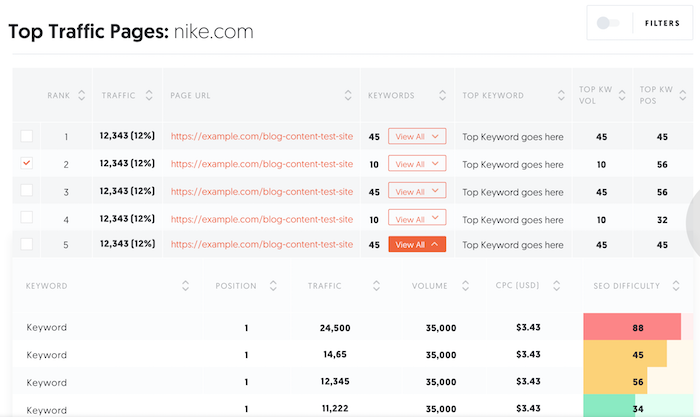The image size is (700, 417).
Task: Toggle the switch next to Filters
Action: pos(608,23)
